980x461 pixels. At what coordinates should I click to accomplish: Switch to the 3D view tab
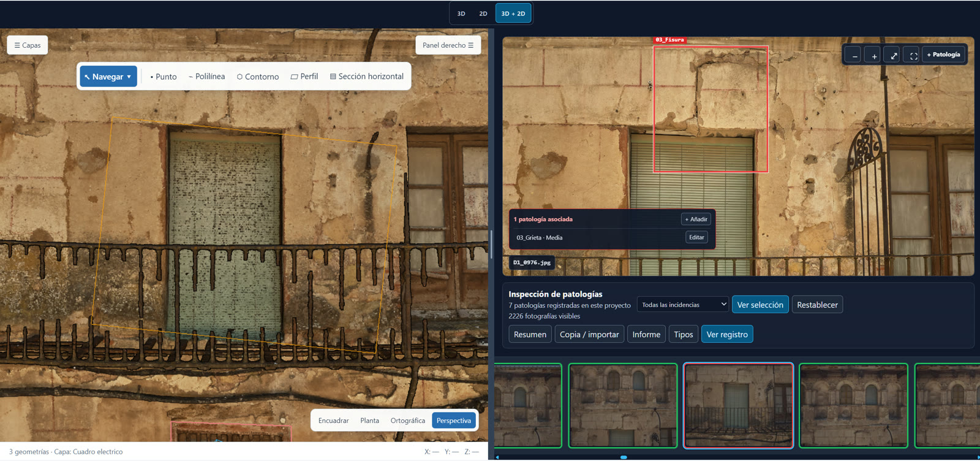point(461,13)
